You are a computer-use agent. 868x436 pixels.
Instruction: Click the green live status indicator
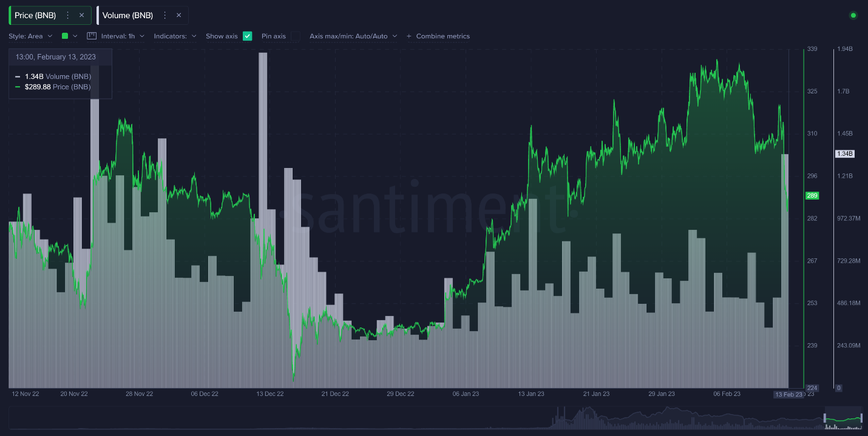(853, 15)
